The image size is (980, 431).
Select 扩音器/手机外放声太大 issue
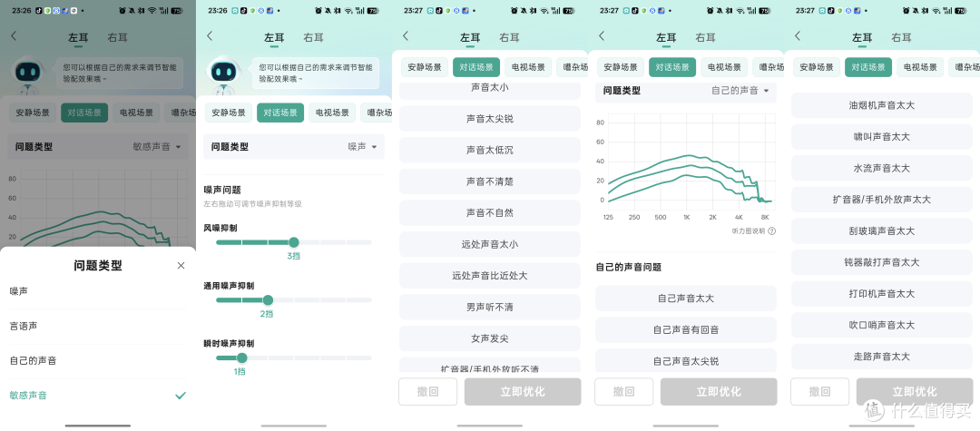click(x=882, y=200)
